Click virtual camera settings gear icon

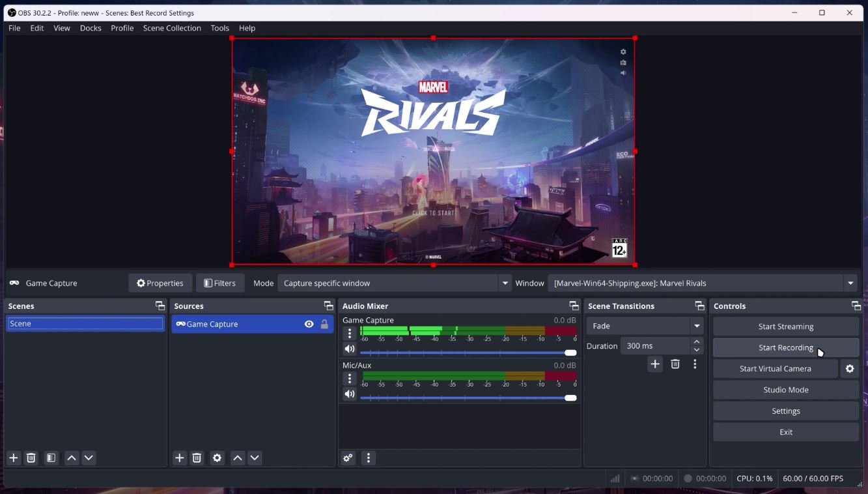(850, 369)
